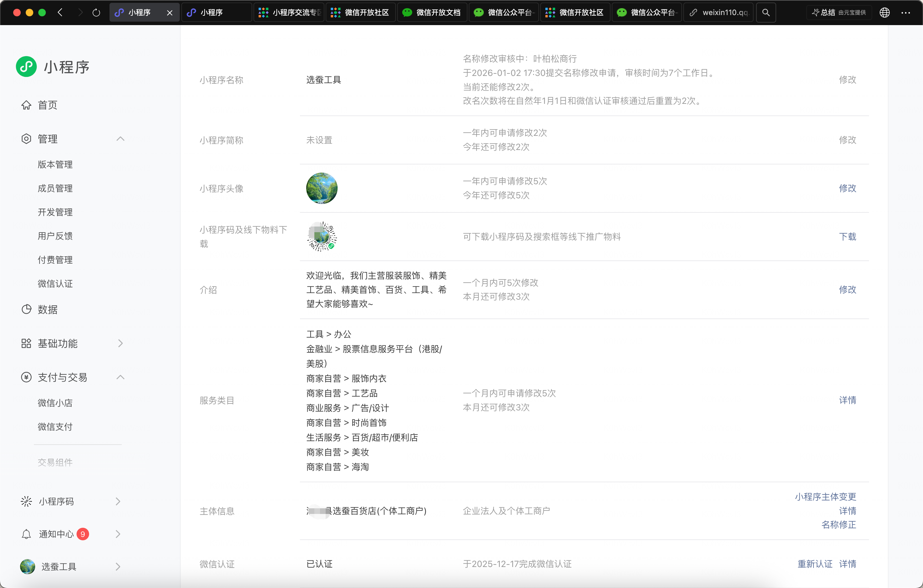Image resolution: width=923 pixels, height=588 pixels.
Task: Open the three-dot more menu
Action: click(905, 13)
